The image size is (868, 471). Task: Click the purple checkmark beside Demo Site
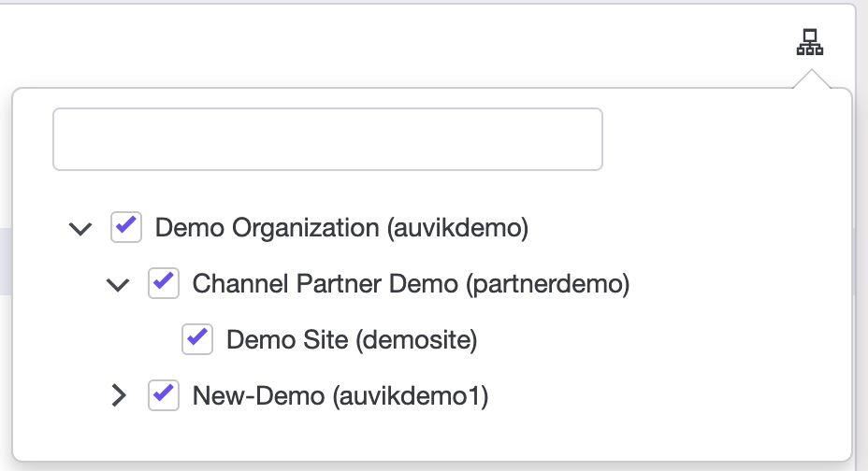tap(197, 336)
